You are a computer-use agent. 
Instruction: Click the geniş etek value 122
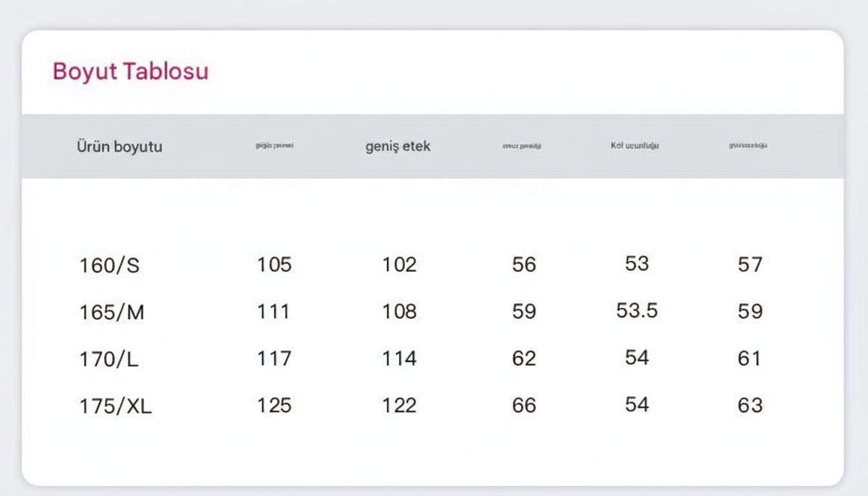coord(399,406)
